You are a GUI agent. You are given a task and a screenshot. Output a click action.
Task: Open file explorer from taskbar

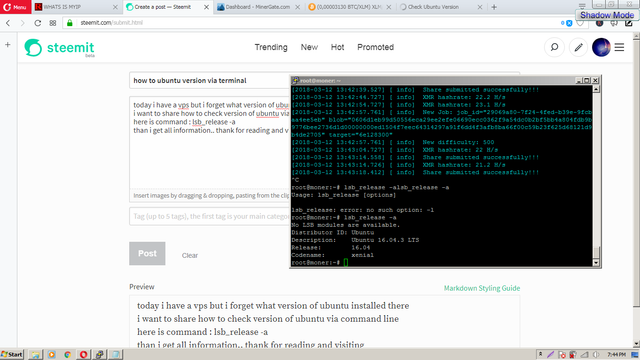[36, 354]
